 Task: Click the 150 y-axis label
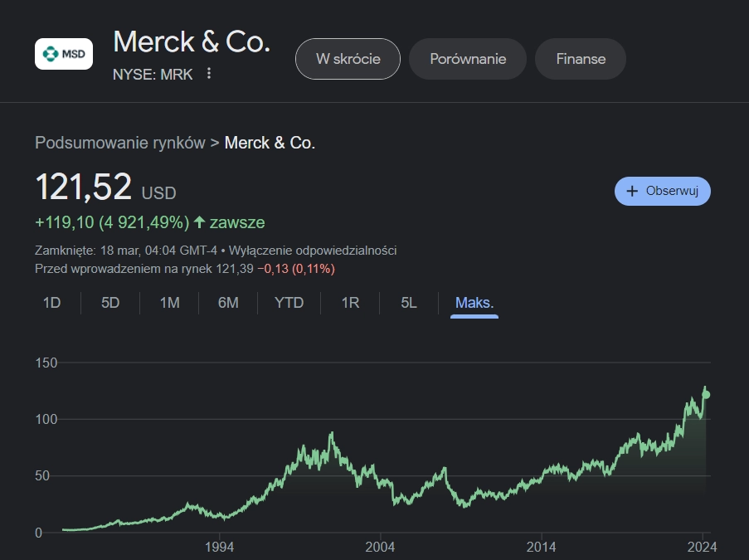pyautogui.click(x=46, y=363)
